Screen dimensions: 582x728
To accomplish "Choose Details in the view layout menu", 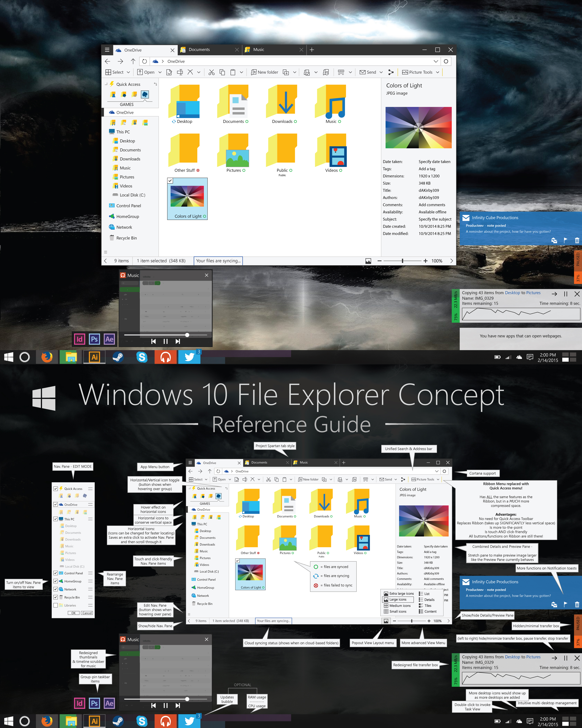I will (427, 600).
